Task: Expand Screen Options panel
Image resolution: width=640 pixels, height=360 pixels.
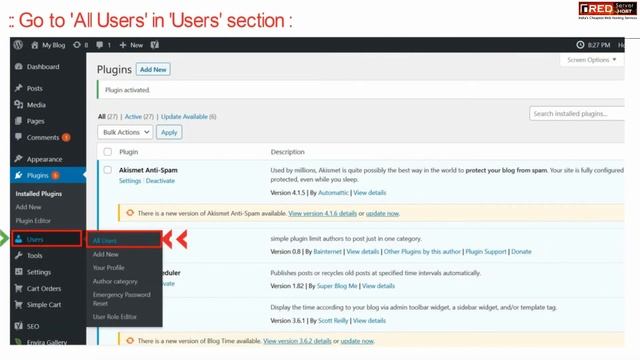Action: (x=591, y=60)
